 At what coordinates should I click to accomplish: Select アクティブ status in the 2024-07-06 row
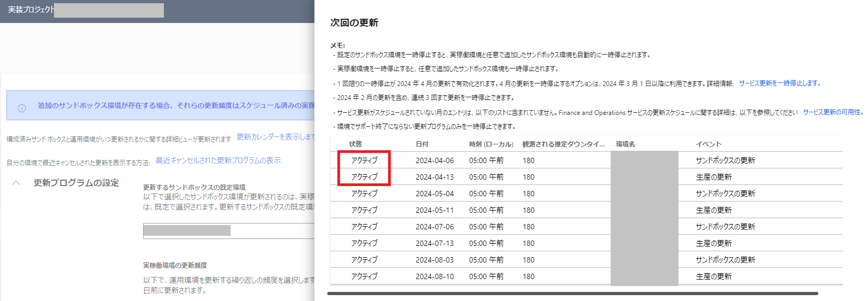pos(364,227)
